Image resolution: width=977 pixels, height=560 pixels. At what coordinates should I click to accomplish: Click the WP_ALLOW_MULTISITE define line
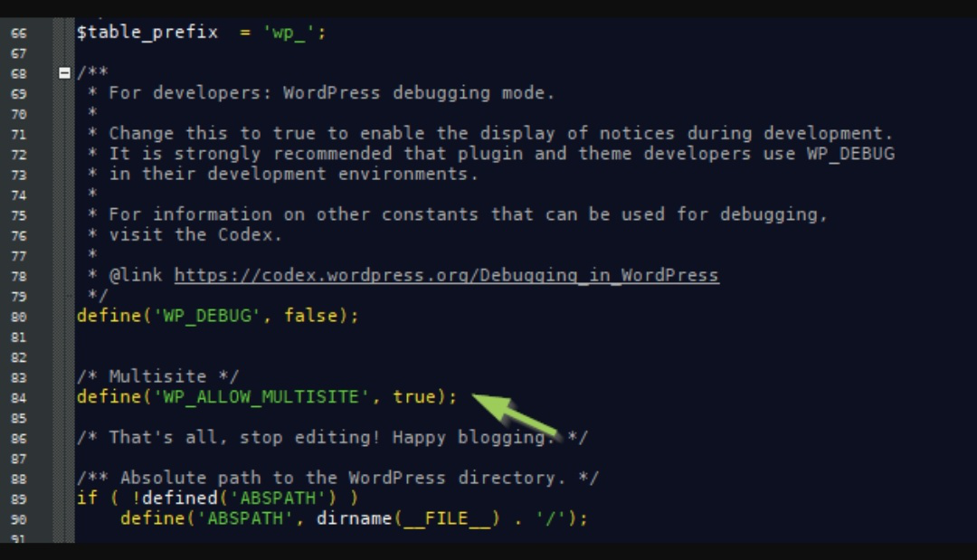coord(267,397)
